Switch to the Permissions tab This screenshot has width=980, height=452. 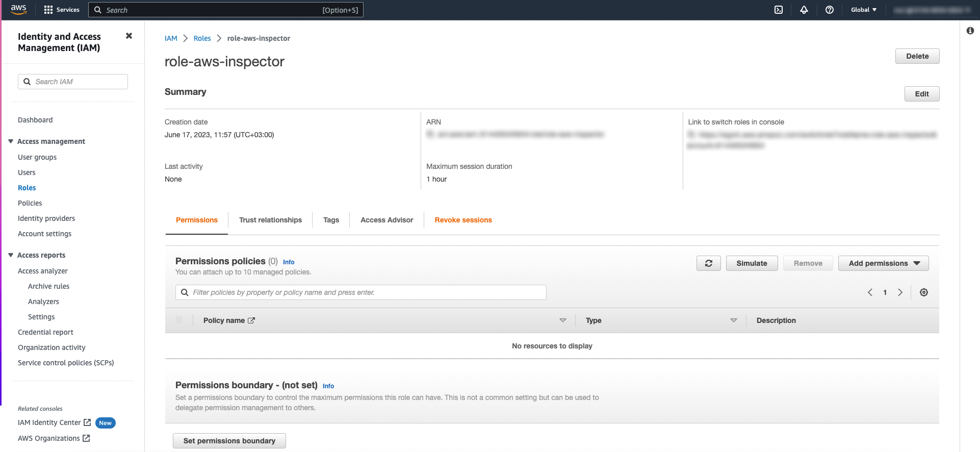[x=197, y=220]
